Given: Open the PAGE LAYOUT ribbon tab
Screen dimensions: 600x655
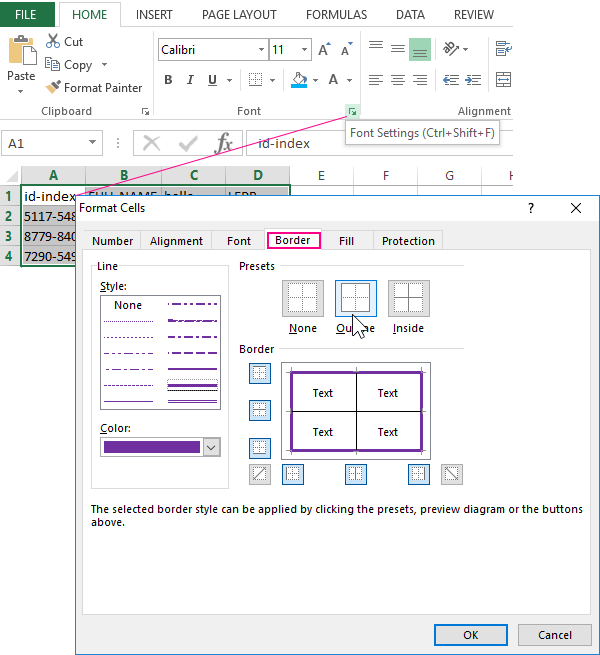Looking at the screenshot, I should 239,15.
